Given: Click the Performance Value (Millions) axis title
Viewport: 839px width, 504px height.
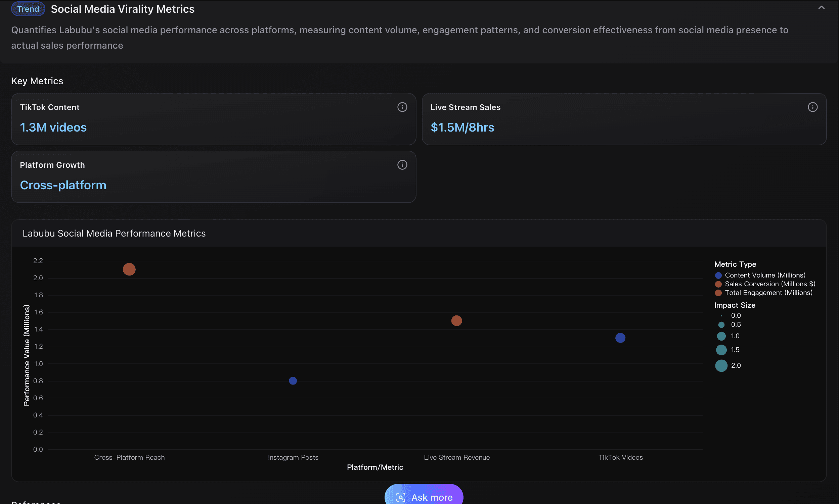Looking at the screenshot, I should coord(27,355).
